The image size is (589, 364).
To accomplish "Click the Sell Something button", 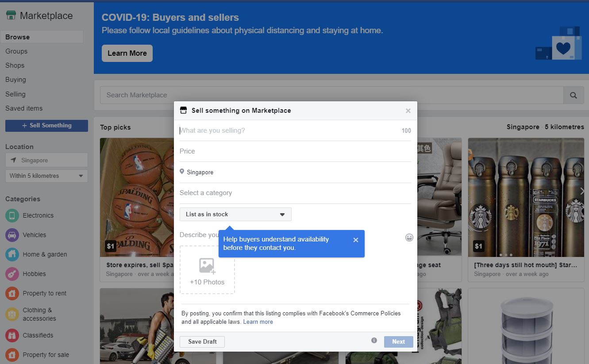I will click(x=46, y=126).
